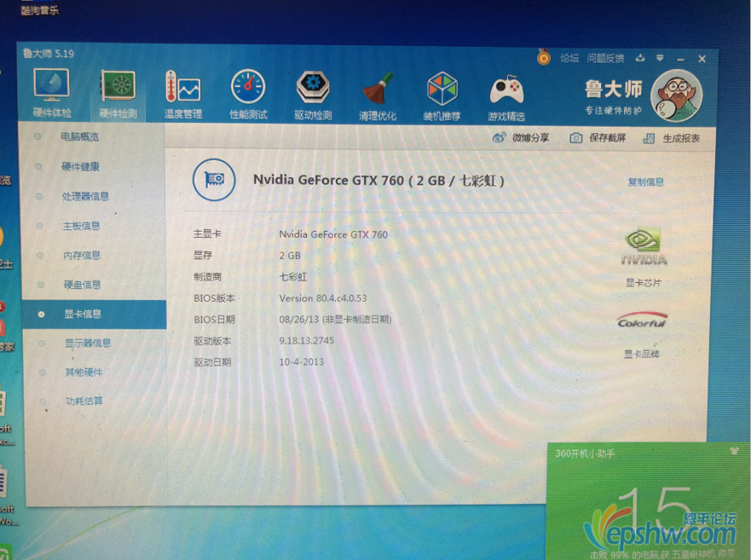Launch 性能测试 performance benchmark

[x=248, y=95]
